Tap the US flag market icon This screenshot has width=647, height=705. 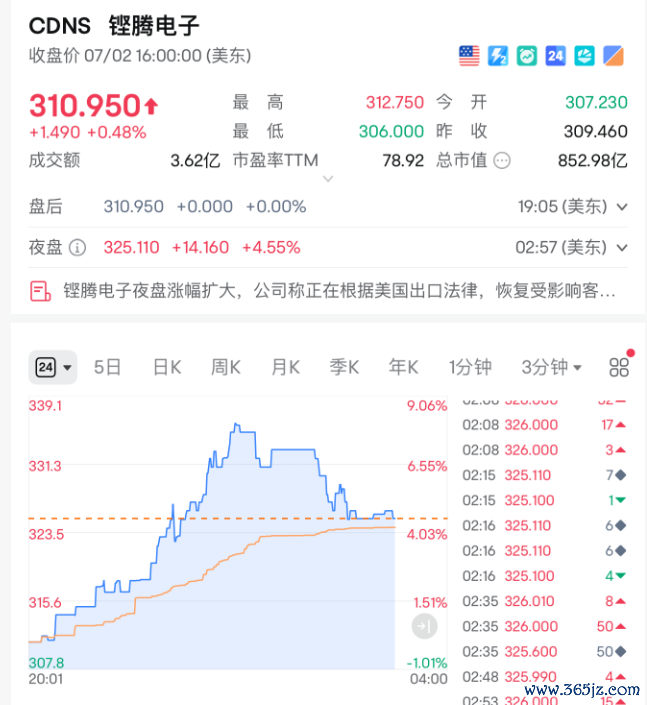[469, 56]
